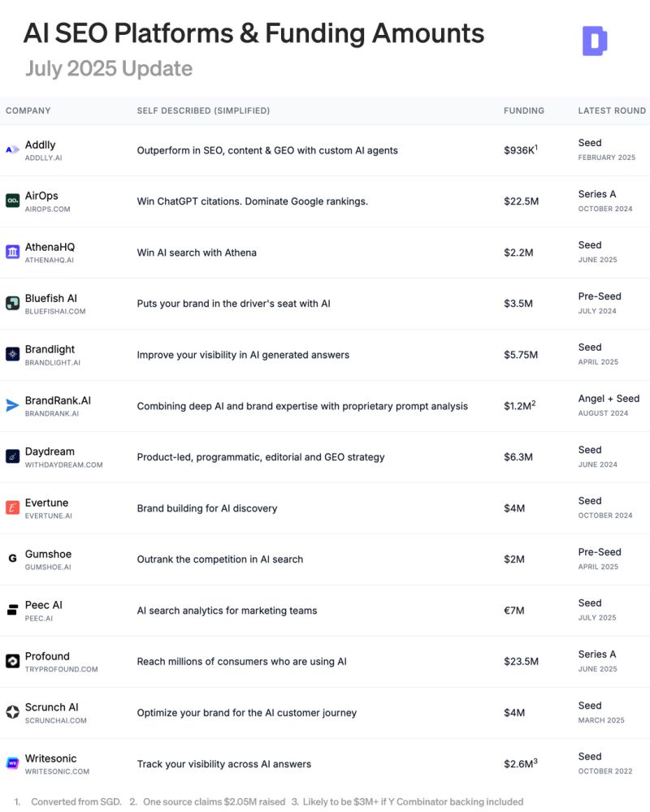Click the LATEST ROUND column header
This screenshot has height=812, width=650.
pyautogui.click(x=612, y=110)
